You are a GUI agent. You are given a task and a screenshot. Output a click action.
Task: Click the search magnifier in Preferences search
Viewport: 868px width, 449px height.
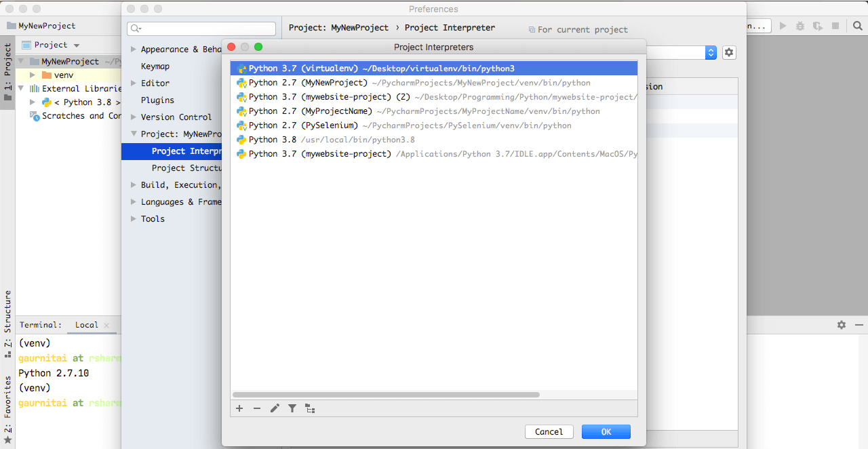point(136,28)
